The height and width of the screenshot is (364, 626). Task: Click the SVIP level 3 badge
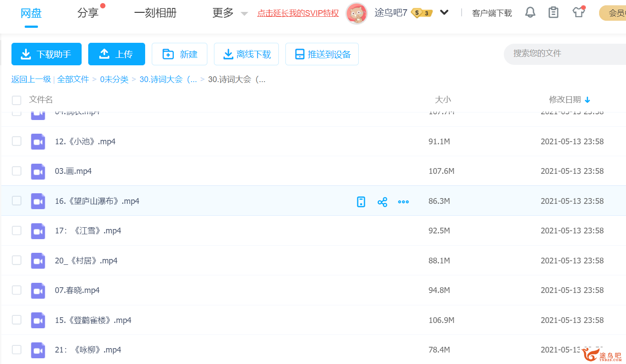pos(422,13)
